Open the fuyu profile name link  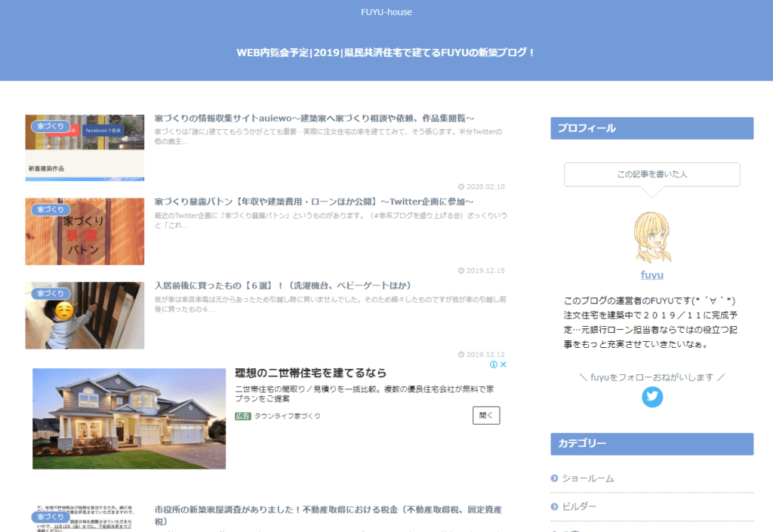pos(651,275)
